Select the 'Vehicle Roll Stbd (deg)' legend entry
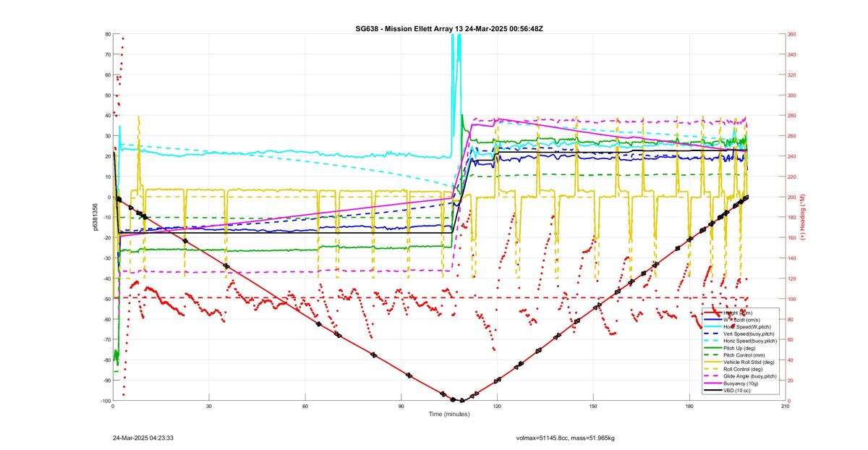 click(741, 362)
